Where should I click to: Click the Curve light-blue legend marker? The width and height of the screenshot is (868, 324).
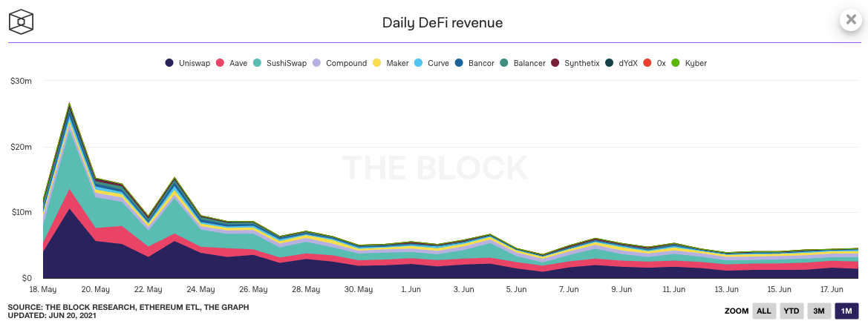pos(419,63)
